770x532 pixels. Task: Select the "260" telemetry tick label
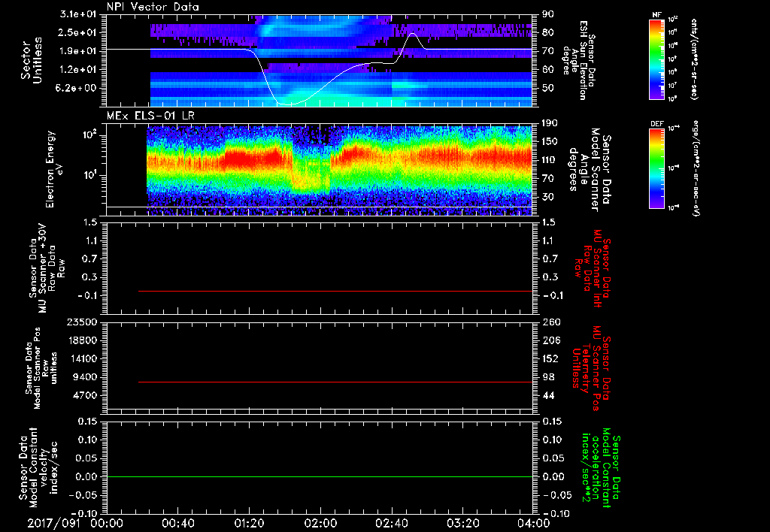coord(551,322)
